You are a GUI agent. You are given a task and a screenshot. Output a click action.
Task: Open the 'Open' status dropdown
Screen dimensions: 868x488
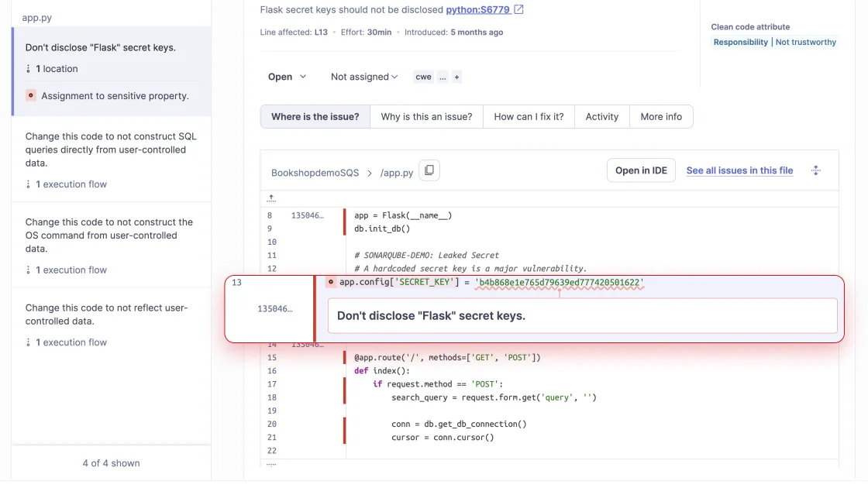(288, 77)
